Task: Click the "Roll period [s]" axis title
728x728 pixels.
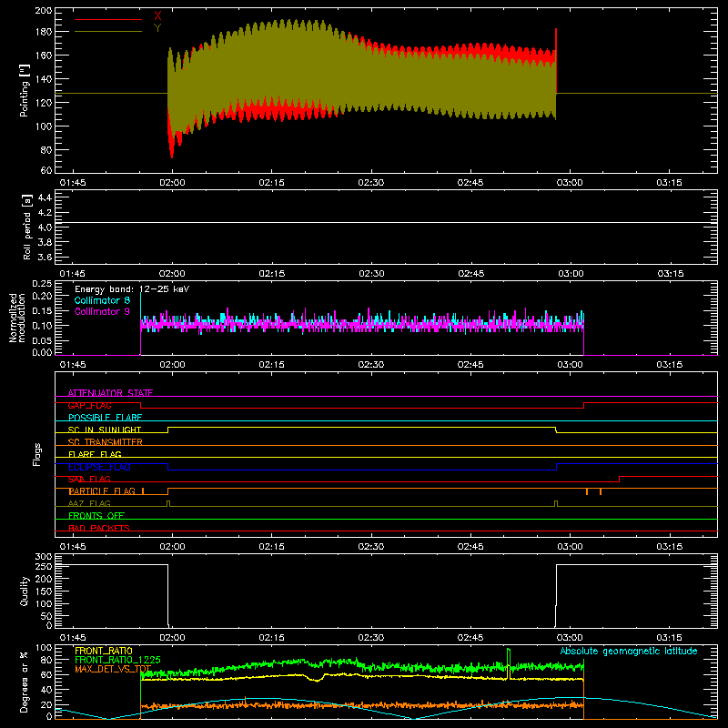Action: tap(26, 227)
